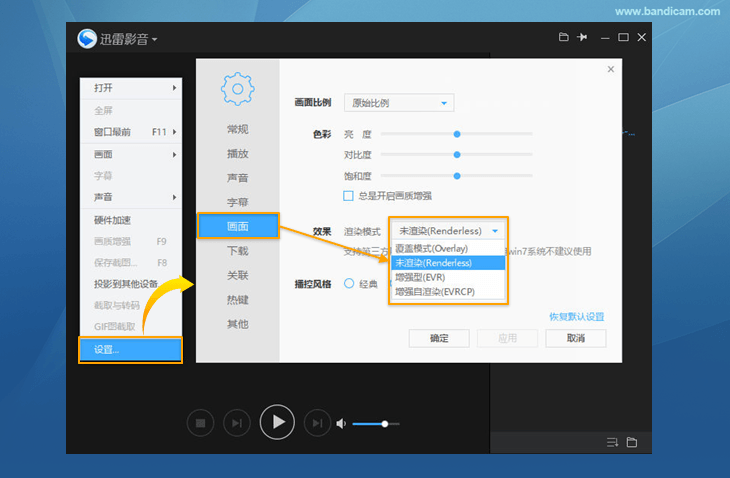Click GIF图截取 menu entry

click(131, 326)
